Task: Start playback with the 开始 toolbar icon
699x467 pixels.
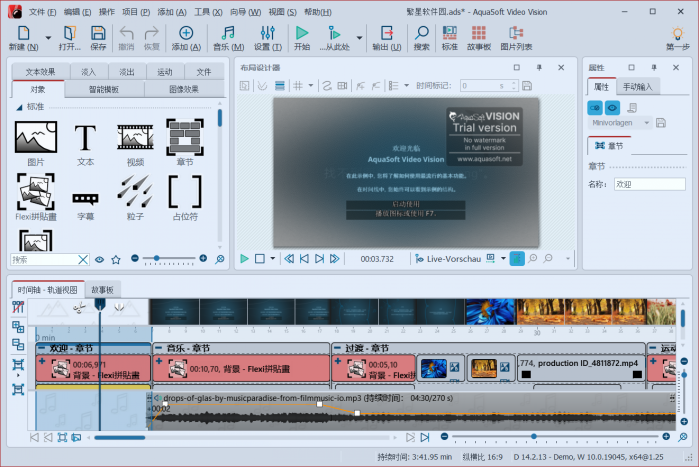Action: [302, 33]
